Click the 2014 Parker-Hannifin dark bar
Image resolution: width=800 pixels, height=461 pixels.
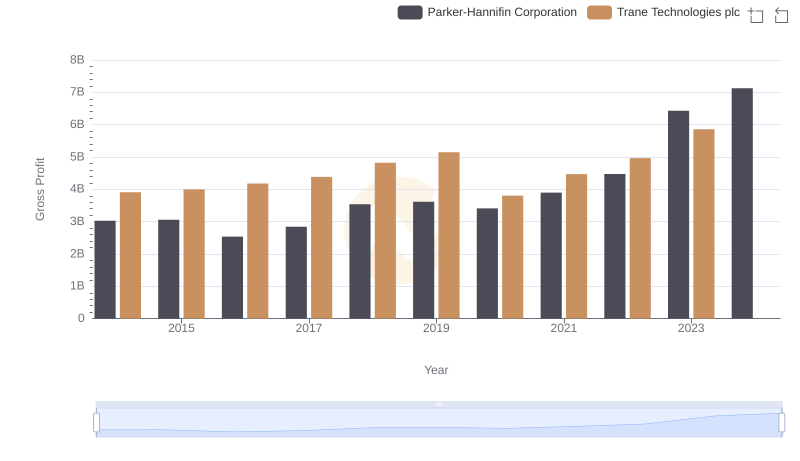(x=105, y=270)
